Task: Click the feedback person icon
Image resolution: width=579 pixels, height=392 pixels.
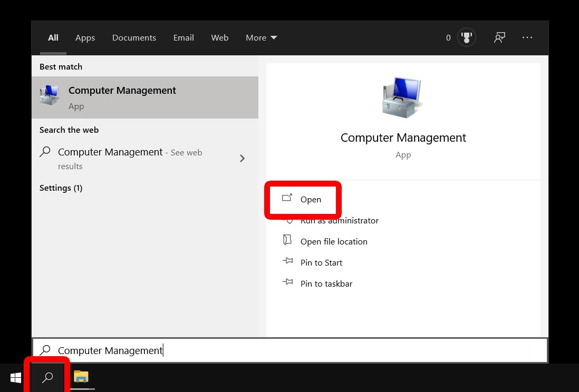Action: click(x=499, y=37)
